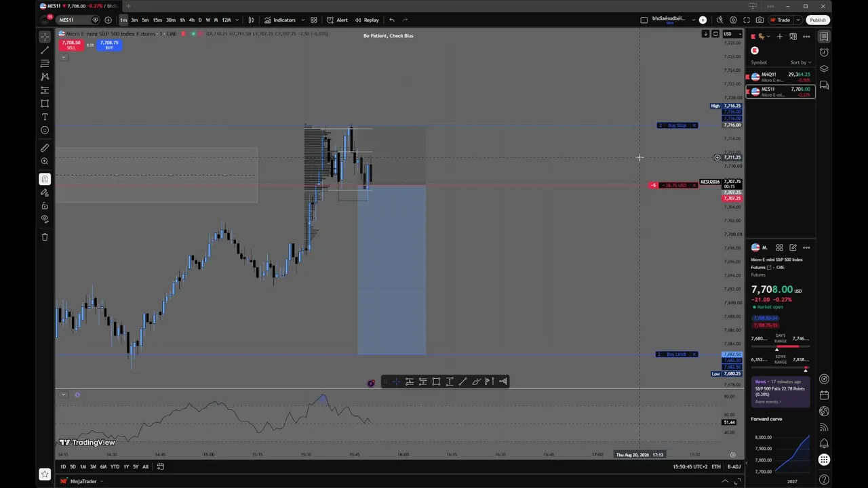Viewport: 868px width, 488px height.
Task: Open the favorites star at bottom-left
Action: pyautogui.click(x=45, y=474)
